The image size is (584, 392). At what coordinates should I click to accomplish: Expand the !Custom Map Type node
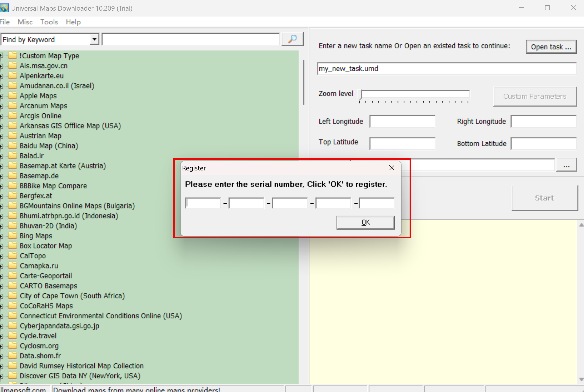[1, 56]
